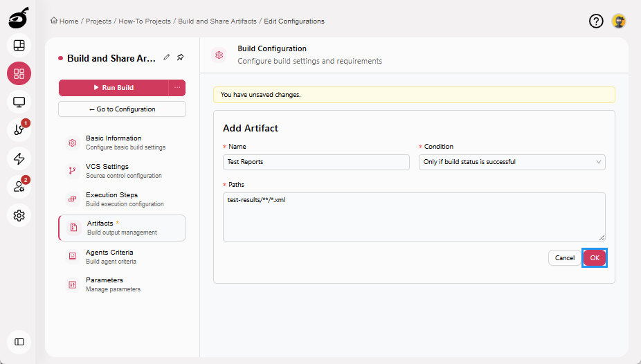Click the Paths textarea resize handle
This screenshot has height=364, width=641.
[x=602, y=237]
